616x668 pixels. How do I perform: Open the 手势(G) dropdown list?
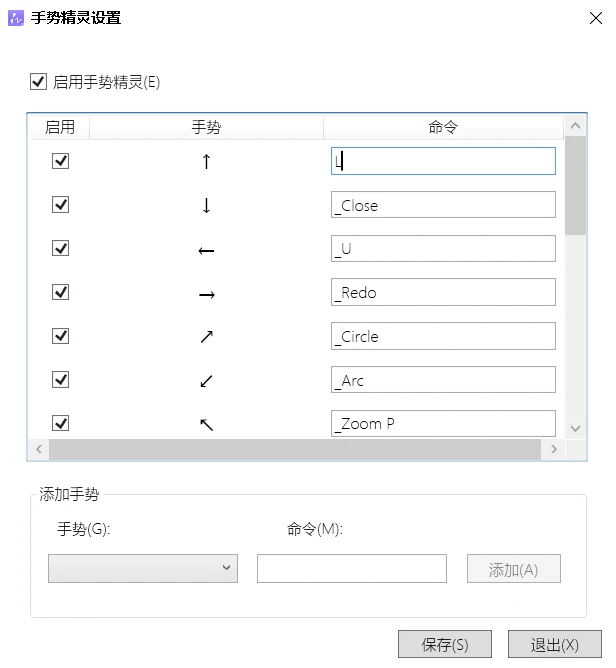pos(143,568)
